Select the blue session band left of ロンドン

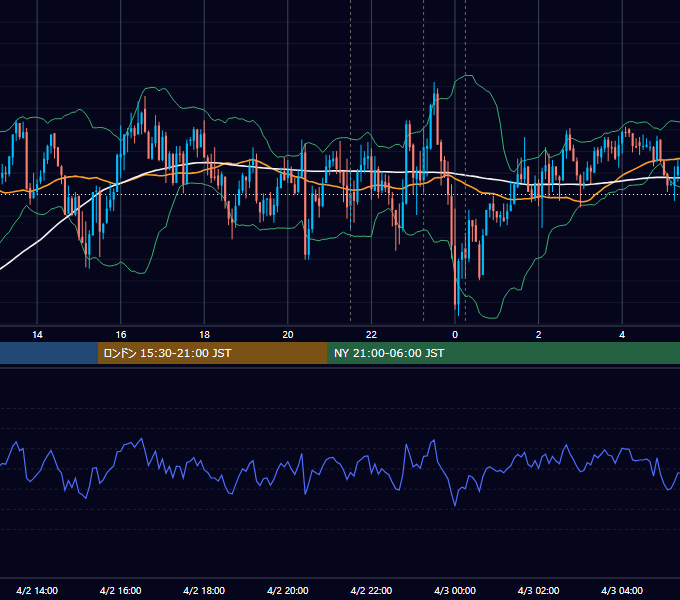click(x=49, y=353)
